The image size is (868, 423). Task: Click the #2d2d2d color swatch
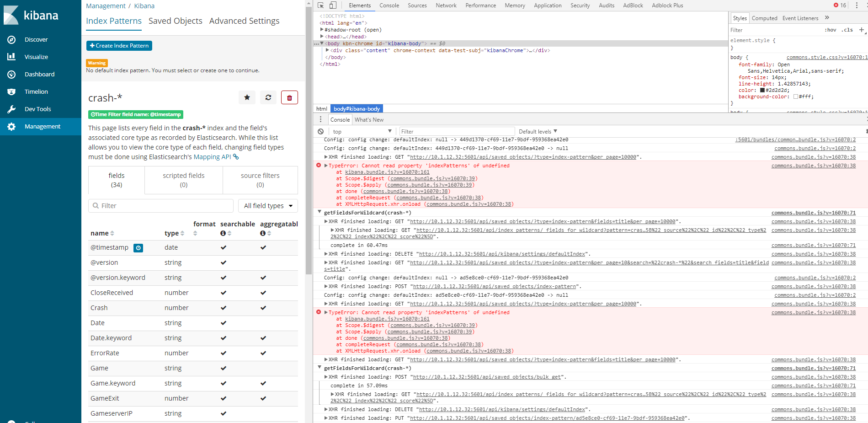tap(762, 91)
